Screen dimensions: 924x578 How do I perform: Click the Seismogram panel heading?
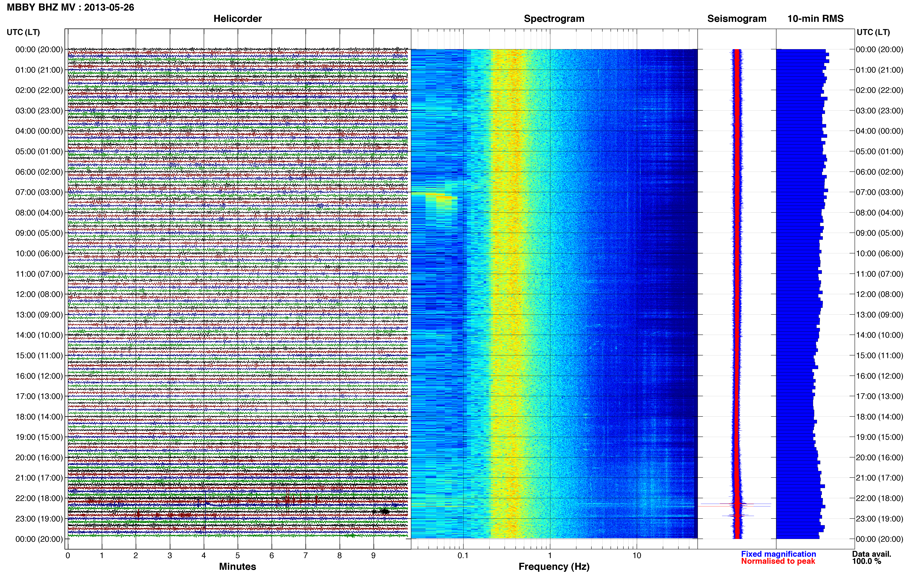coord(737,19)
